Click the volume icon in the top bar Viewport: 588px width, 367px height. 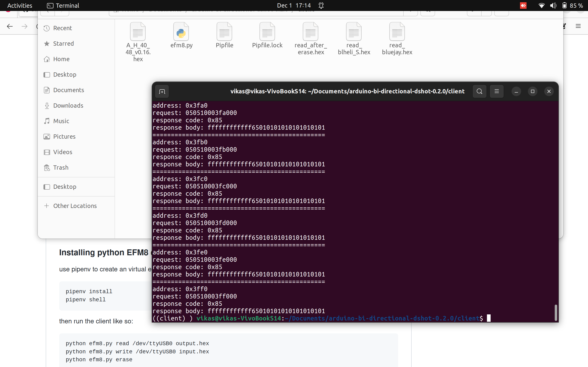pyautogui.click(x=553, y=5)
